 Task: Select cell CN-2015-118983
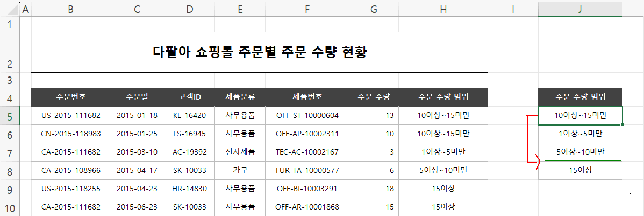click(x=70, y=134)
